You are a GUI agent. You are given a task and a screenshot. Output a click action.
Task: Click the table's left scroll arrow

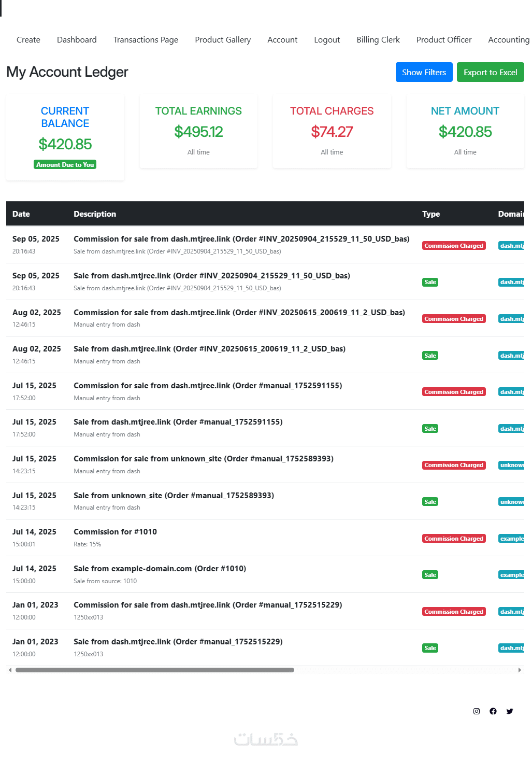[10, 670]
